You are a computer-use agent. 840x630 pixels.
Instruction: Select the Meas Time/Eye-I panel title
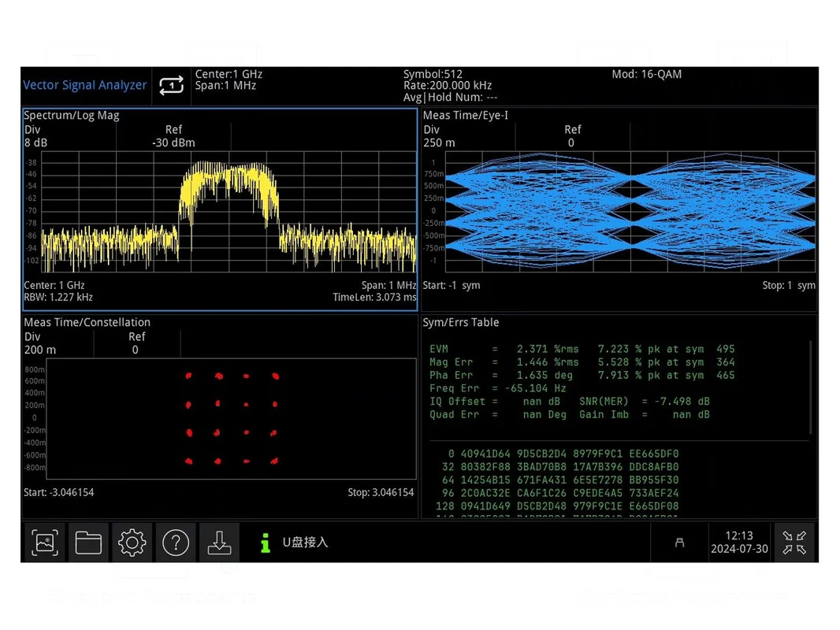[466, 115]
